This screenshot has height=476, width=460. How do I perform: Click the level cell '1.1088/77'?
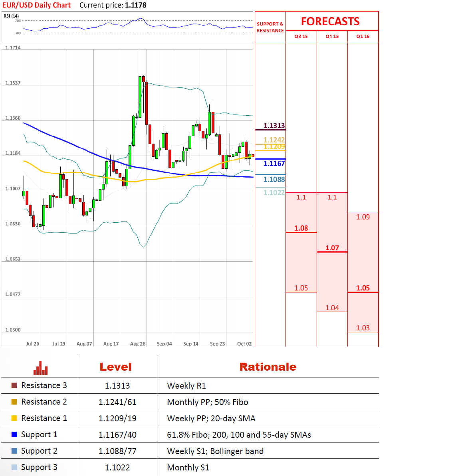117,451
